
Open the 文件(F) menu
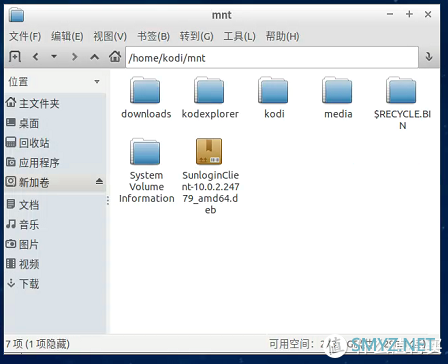coord(25,36)
